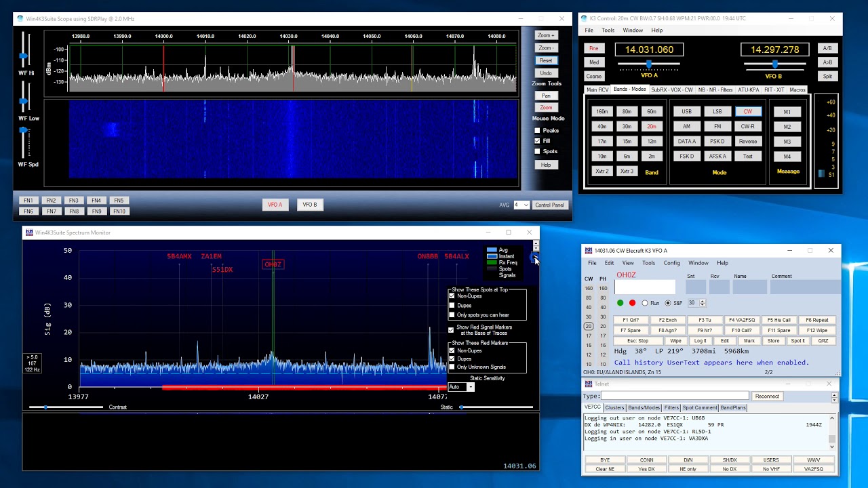Click Telnet log vertical scrollbar
868x488 pixels.
tap(832, 432)
